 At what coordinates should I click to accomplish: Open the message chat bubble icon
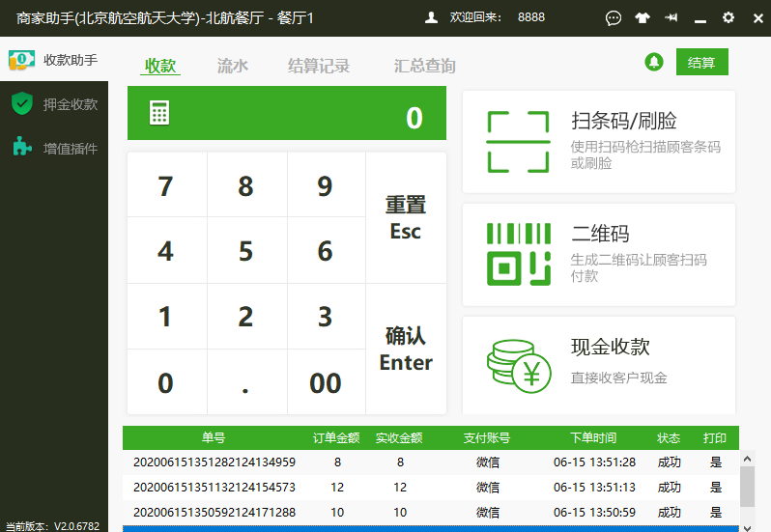tap(613, 17)
